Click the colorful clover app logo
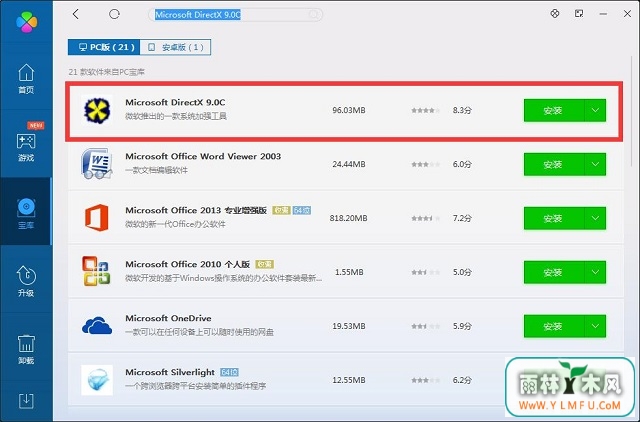Viewport: 640px width, 422px height. point(27,21)
